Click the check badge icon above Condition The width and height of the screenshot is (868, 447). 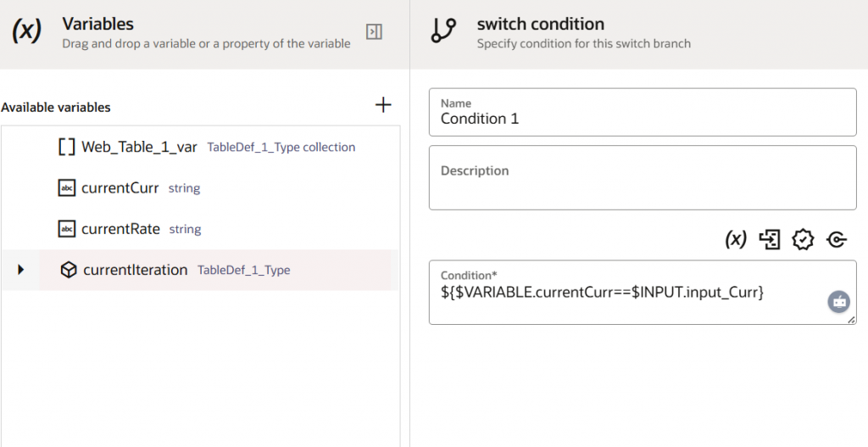pyautogui.click(x=803, y=240)
